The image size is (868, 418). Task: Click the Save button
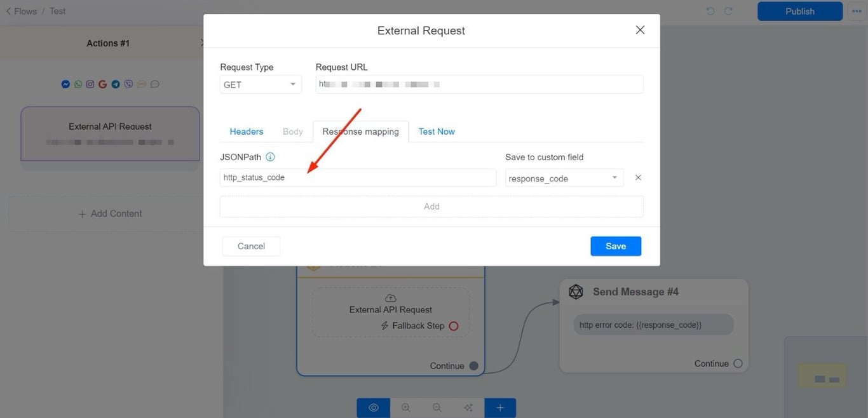(x=616, y=246)
